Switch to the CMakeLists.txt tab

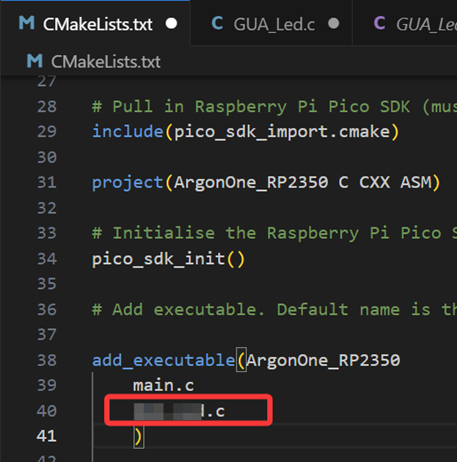click(95, 23)
